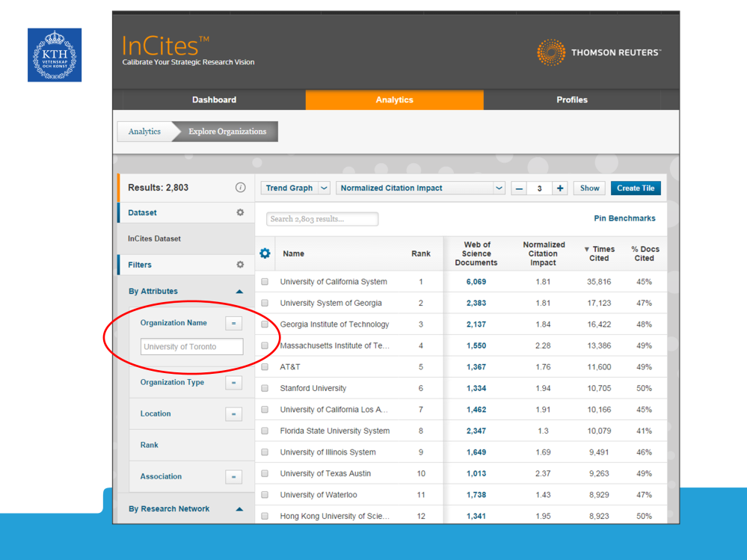Check University of California Los Angeles row
Screen dimensions: 747x560
pos(265,410)
